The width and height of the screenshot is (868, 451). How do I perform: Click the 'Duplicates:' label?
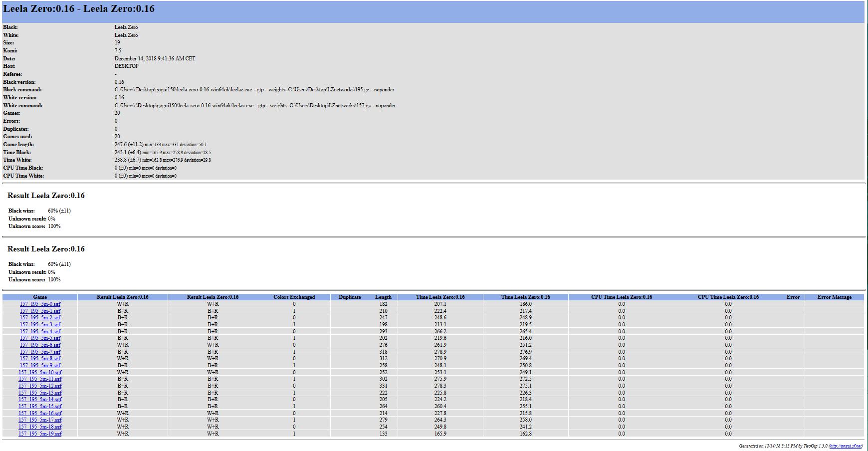coord(16,129)
